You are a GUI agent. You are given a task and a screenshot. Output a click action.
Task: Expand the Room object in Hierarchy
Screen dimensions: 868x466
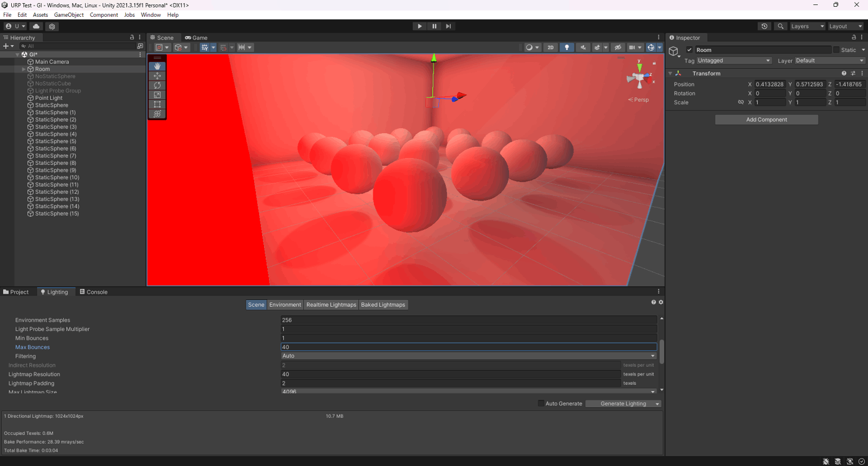click(x=24, y=69)
